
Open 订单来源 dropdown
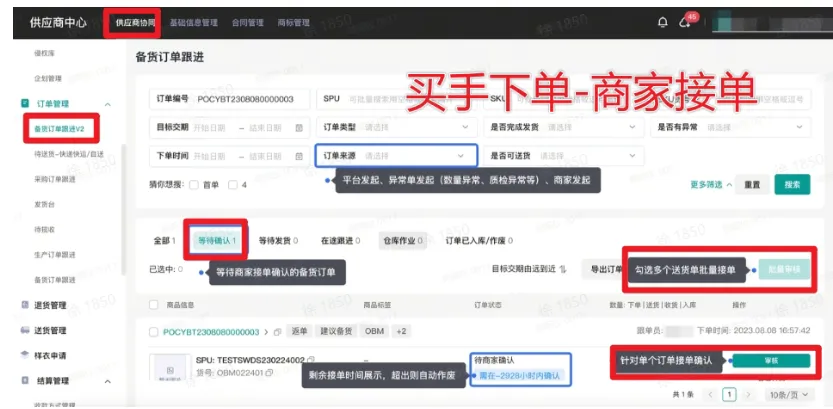(x=396, y=156)
